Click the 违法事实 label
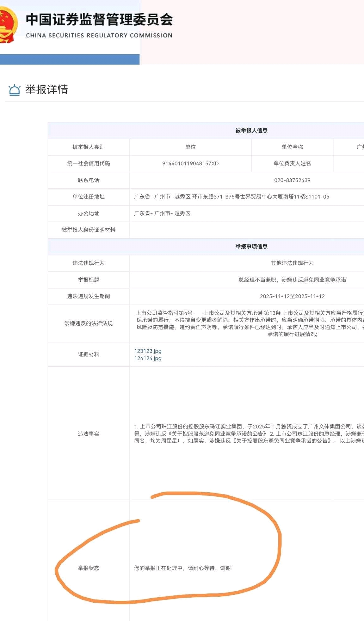Image resolution: width=364 pixels, height=621 pixels. pyautogui.click(x=89, y=434)
